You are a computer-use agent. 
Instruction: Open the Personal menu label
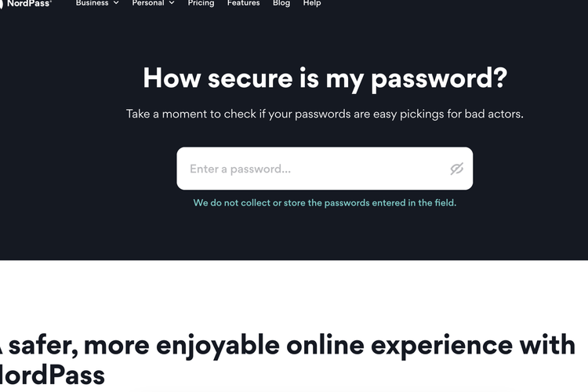point(148,3)
